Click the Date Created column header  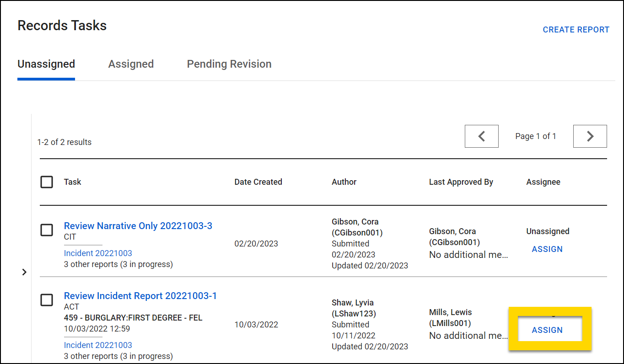(258, 182)
